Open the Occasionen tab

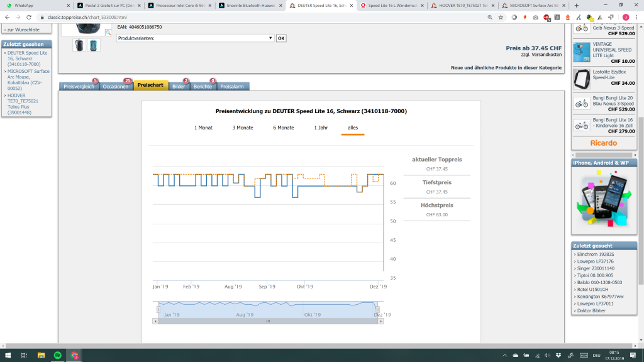pyautogui.click(x=116, y=86)
